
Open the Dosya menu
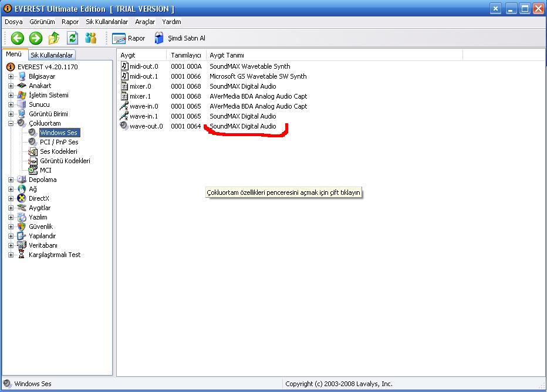[x=13, y=22]
